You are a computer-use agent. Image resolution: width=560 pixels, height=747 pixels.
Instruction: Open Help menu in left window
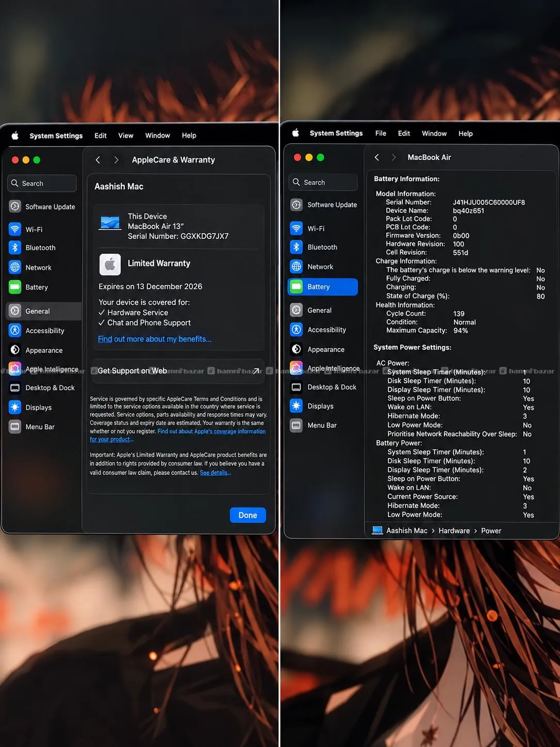click(189, 136)
